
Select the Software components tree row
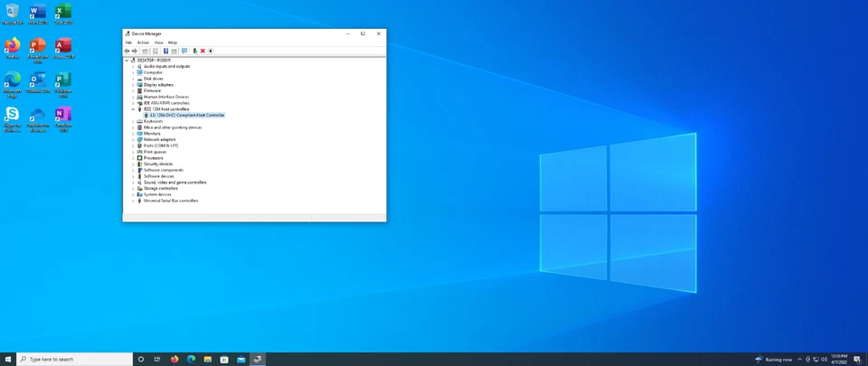pos(161,170)
